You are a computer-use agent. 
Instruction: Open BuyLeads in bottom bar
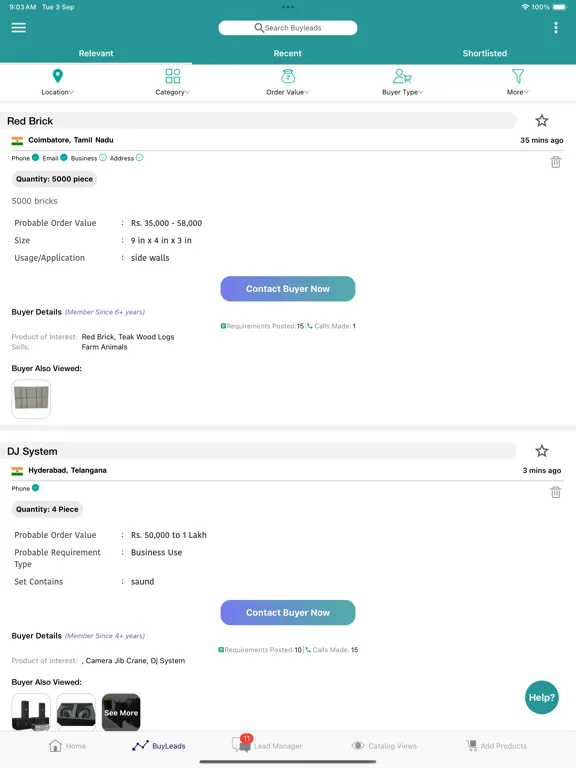(159, 745)
